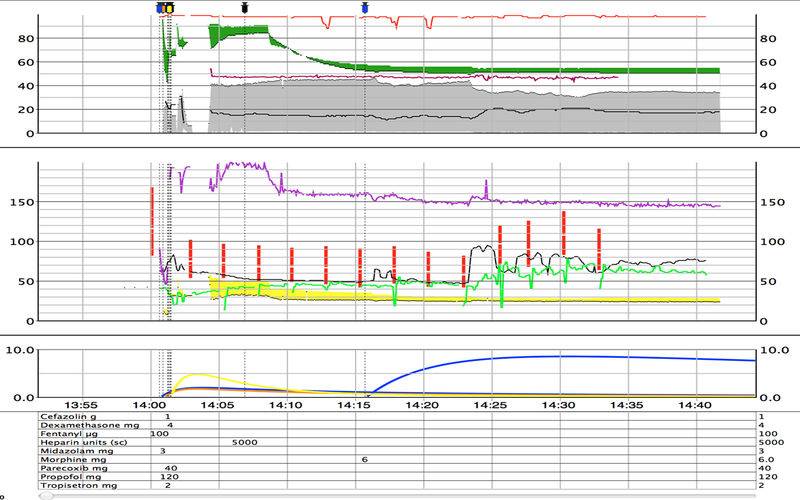This screenshot has width=800, height=500.
Task: Select the Propofol mg row label
Action: (66, 478)
